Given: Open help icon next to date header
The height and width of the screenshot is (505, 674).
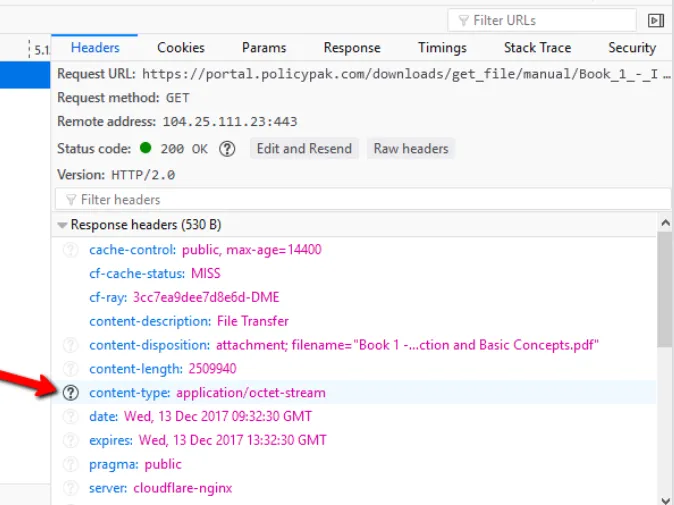Looking at the screenshot, I should 70,416.
